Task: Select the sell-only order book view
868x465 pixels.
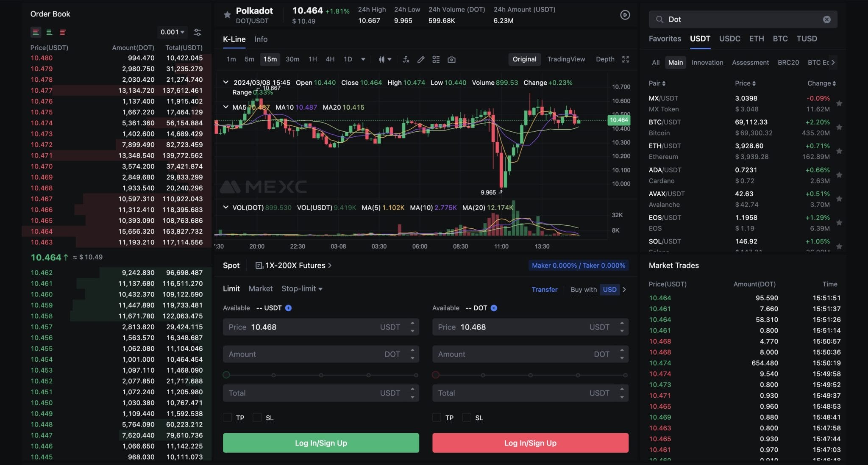Action: (x=63, y=32)
